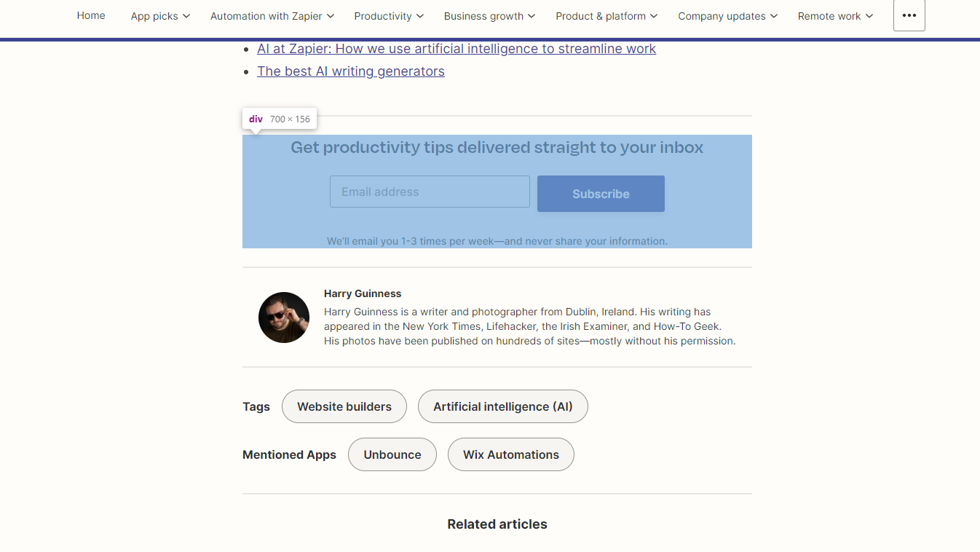Expand the Automation with Zapier menu
980x552 pixels.
(x=272, y=15)
